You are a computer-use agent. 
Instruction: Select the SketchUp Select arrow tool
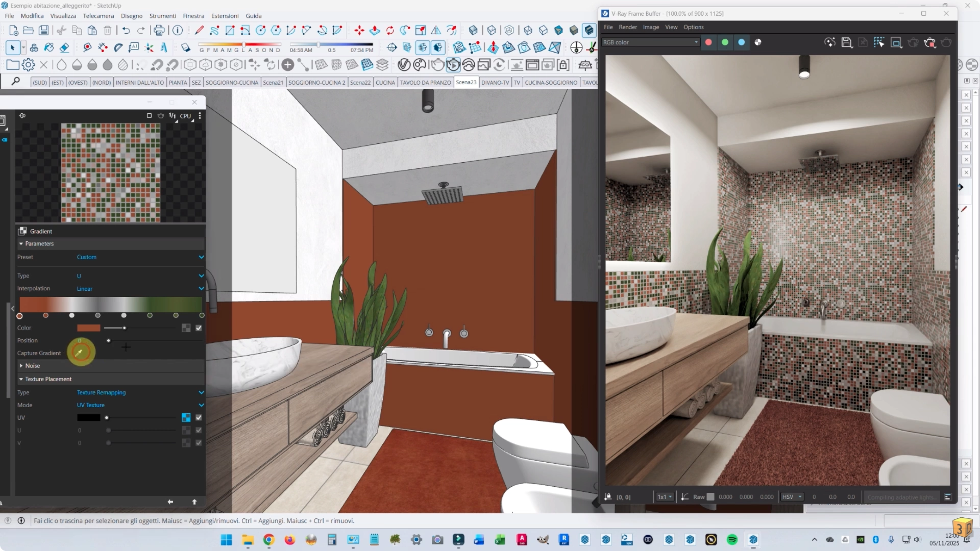click(x=13, y=47)
